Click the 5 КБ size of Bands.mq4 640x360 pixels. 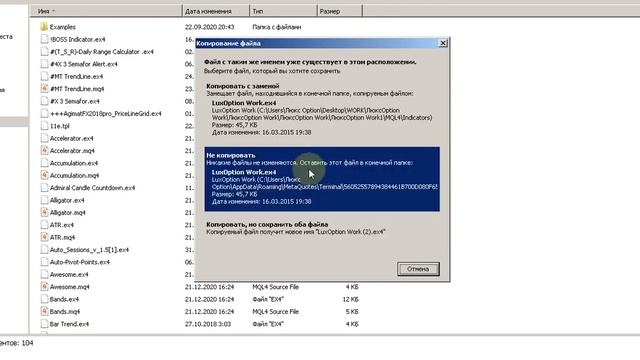pos(352,311)
